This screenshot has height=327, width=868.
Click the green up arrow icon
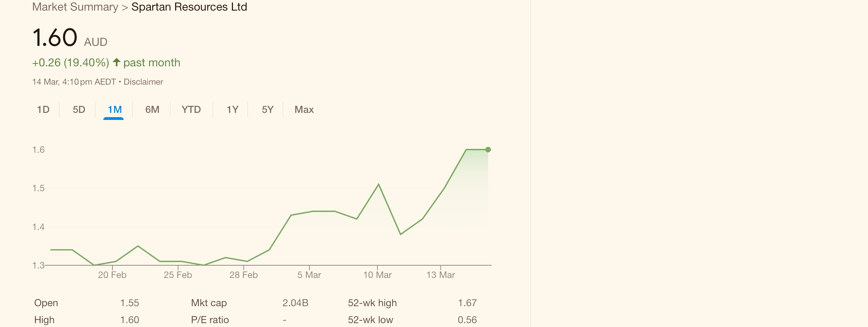117,62
